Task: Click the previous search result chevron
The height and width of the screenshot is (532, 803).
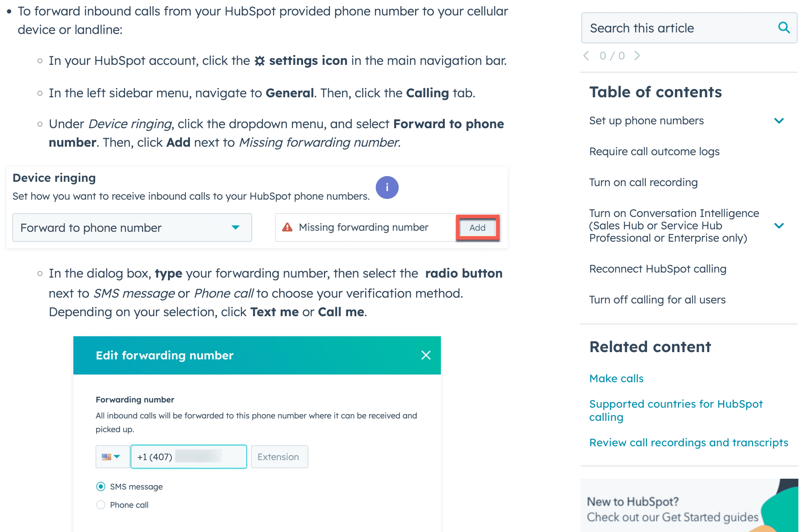Action: tap(586, 55)
